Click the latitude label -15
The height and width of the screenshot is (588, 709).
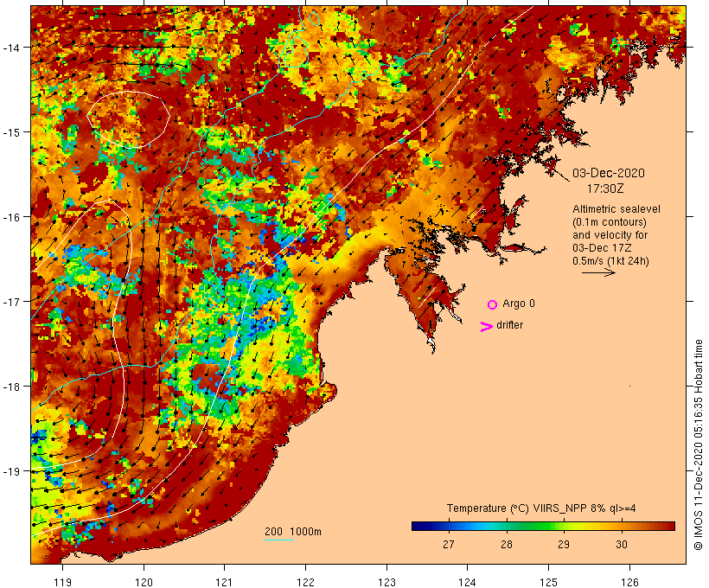(10, 132)
